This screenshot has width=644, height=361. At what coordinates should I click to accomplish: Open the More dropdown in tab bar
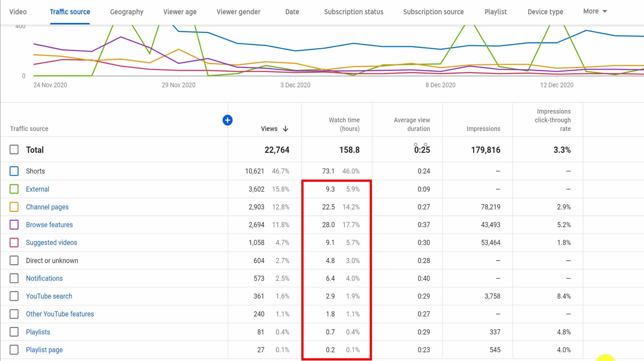595,11
